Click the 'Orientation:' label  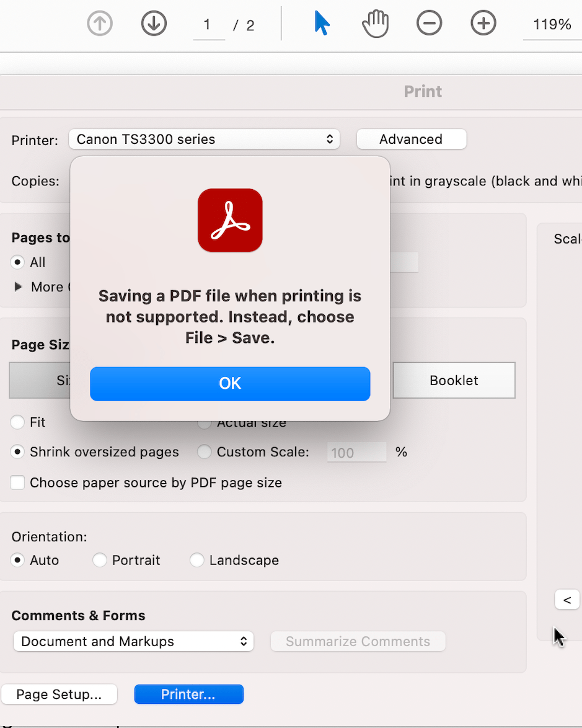point(49,537)
